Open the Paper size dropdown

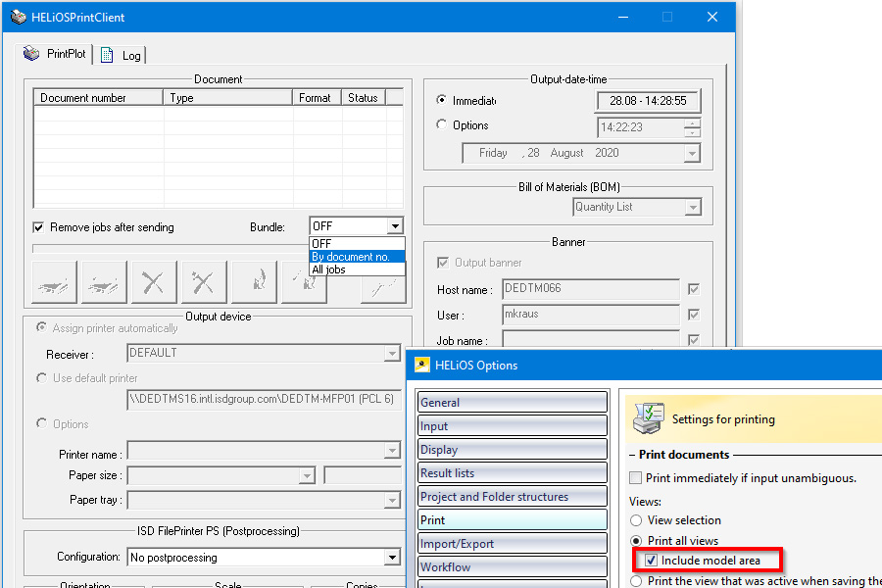tap(307, 476)
